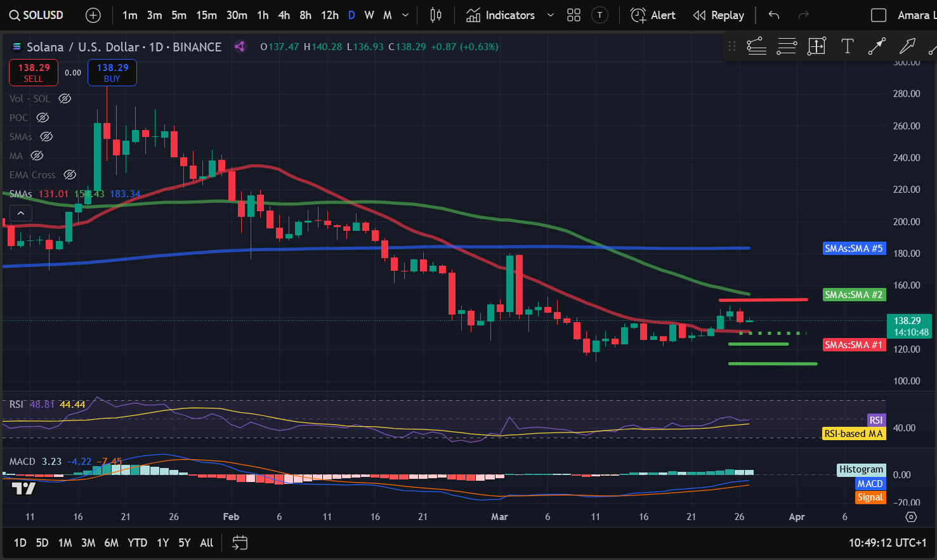Set range to YTD
This screenshot has width=937, height=560.
(137, 543)
